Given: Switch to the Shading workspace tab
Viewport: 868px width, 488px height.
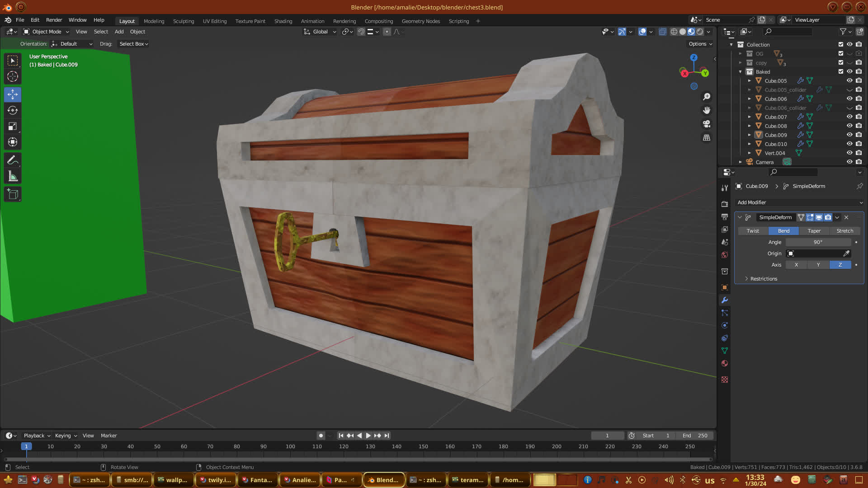Looking at the screenshot, I should coord(283,21).
